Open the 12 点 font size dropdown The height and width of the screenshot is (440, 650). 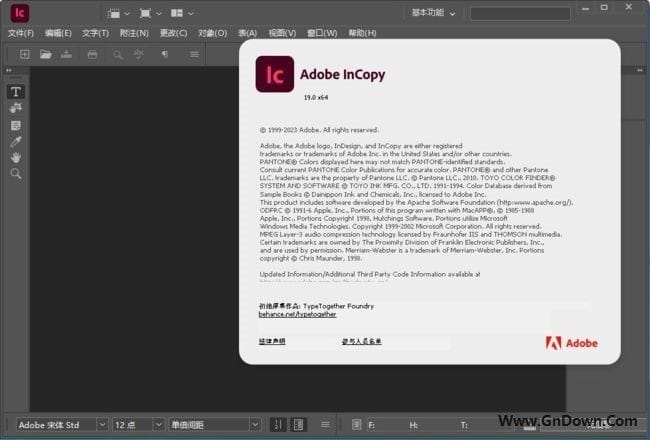pos(158,425)
